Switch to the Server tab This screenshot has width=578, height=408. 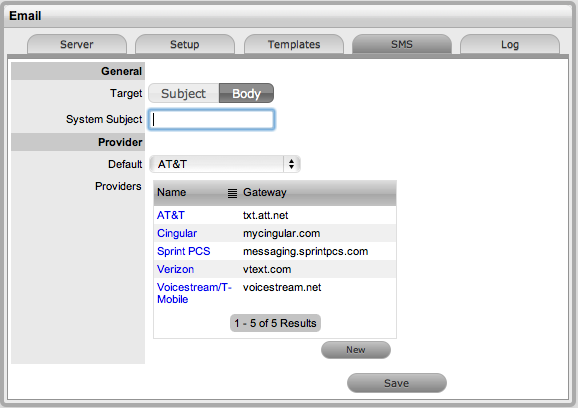coord(77,44)
